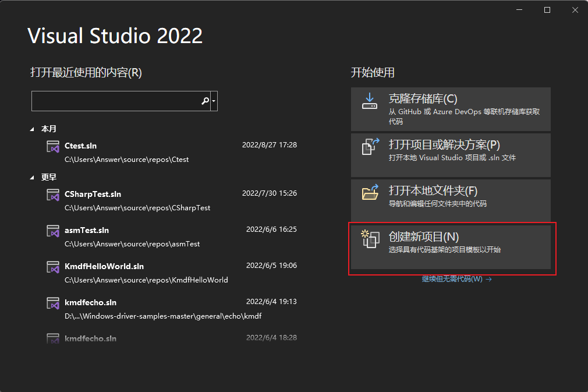This screenshot has width=588, height=392.
Task: Click the open local folder icon
Action: click(370, 192)
